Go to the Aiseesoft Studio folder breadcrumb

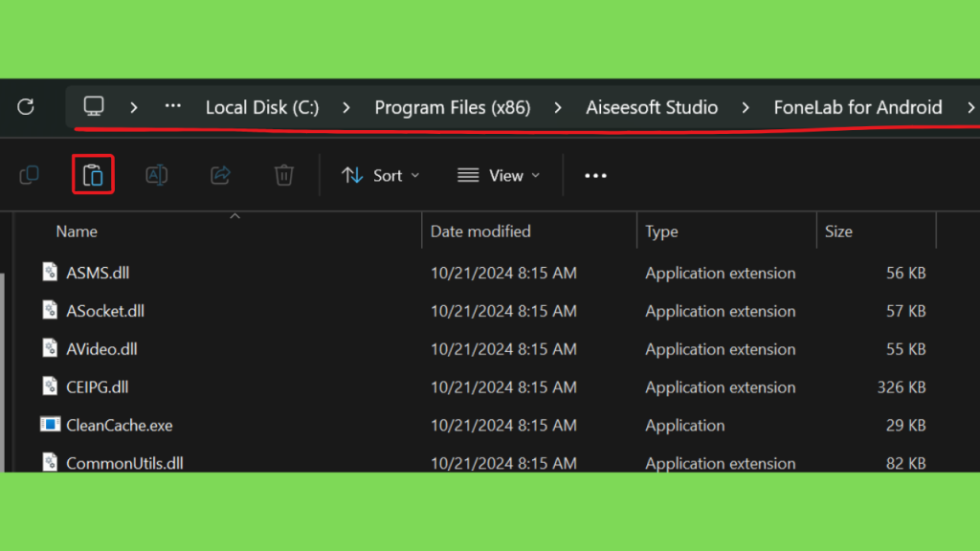click(x=651, y=107)
